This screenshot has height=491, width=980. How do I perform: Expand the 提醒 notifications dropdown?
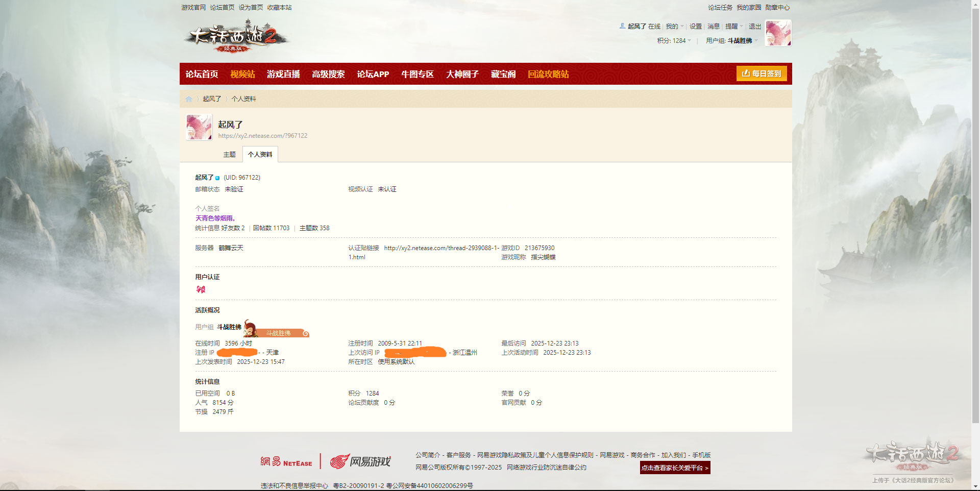click(x=733, y=27)
